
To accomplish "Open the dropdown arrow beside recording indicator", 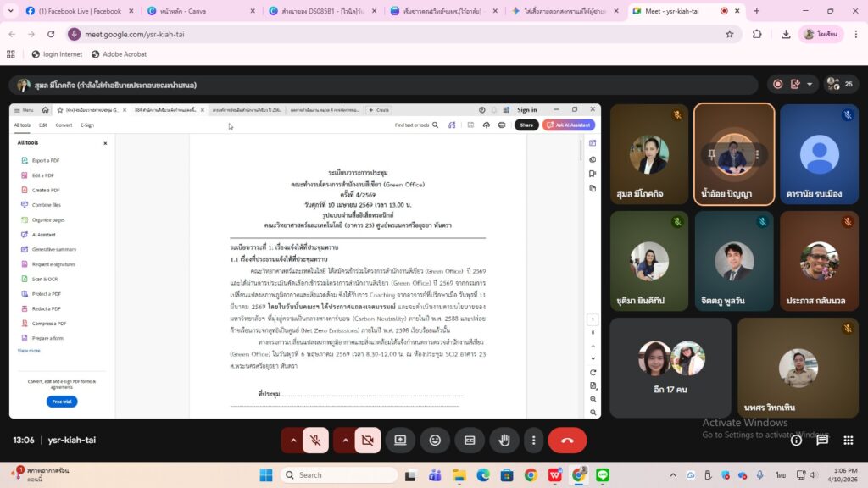I will pyautogui.click(x=810, y=85).
